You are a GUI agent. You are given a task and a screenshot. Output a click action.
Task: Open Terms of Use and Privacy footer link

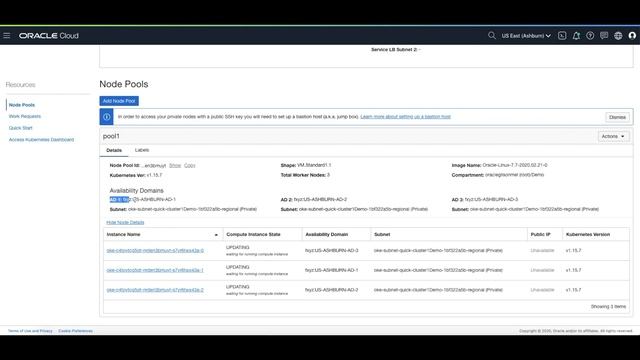tap(30, 331)
